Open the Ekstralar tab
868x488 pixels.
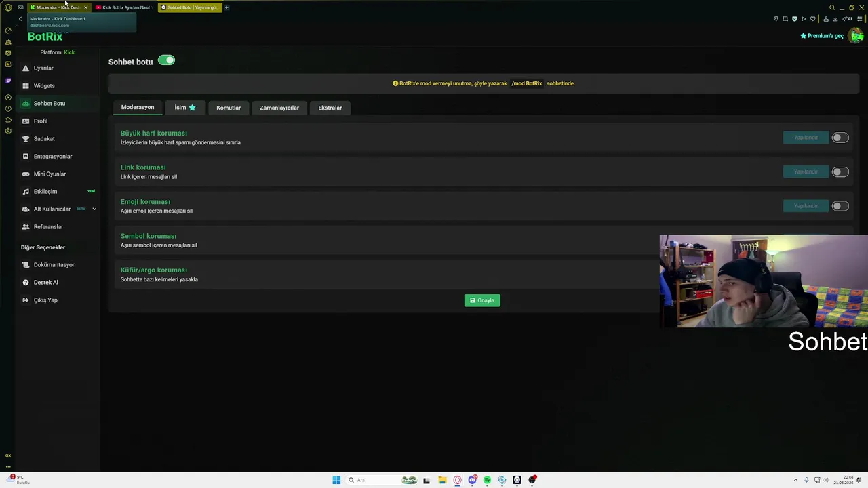330,108
